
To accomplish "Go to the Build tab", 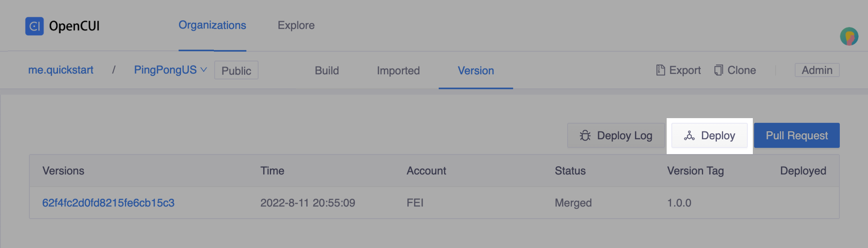I will tap(327, 70).
